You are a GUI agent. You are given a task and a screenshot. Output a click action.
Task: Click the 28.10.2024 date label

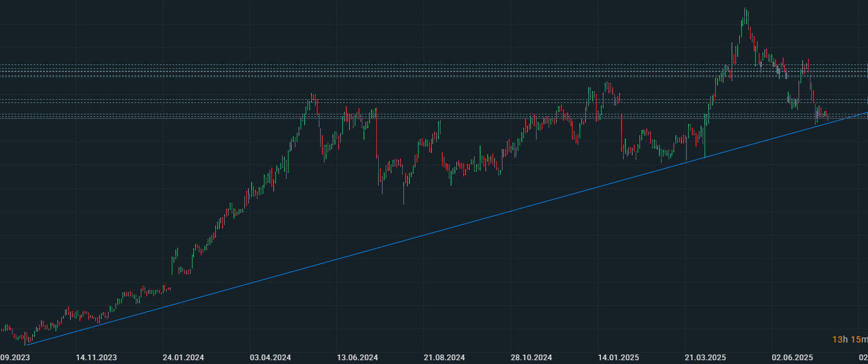point(532,358)
